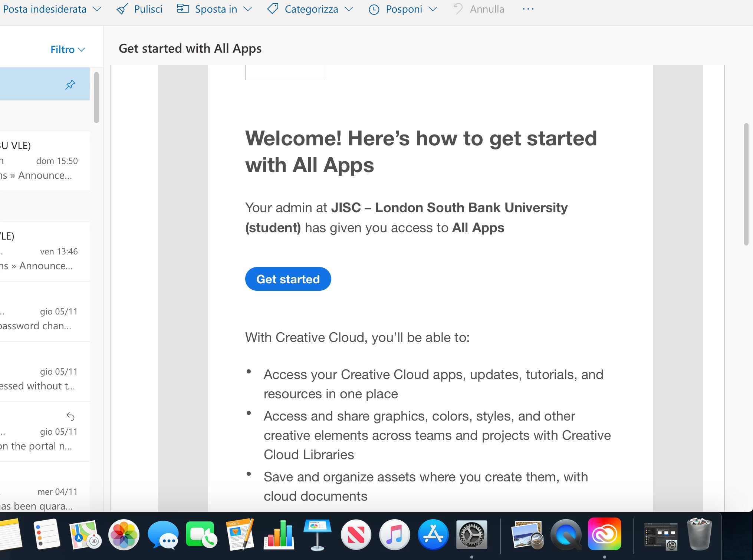Open the Music app in Dock
The width and height of the screenshot is (753, 560).
tap(394, 534)
